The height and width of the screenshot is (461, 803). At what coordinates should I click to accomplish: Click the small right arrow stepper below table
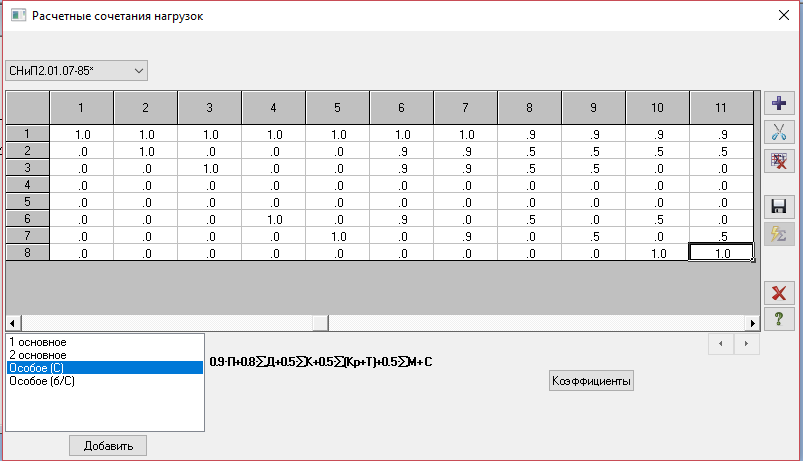747,344
